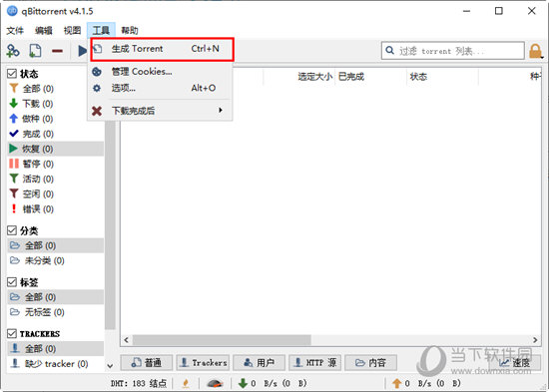
Task: Click the DHT: 183 结点 status text
Action: (139, 383)
